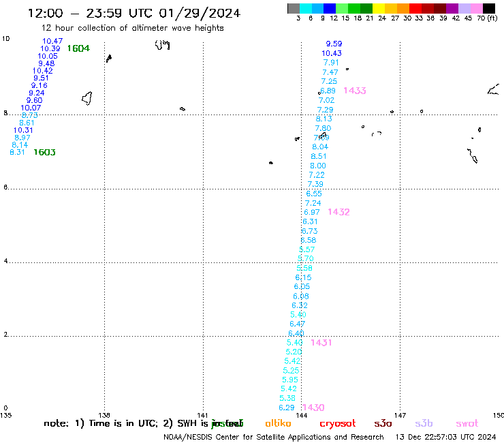Select the dark blue legend swatch
The image size is (504, 443).
(330, 8)
